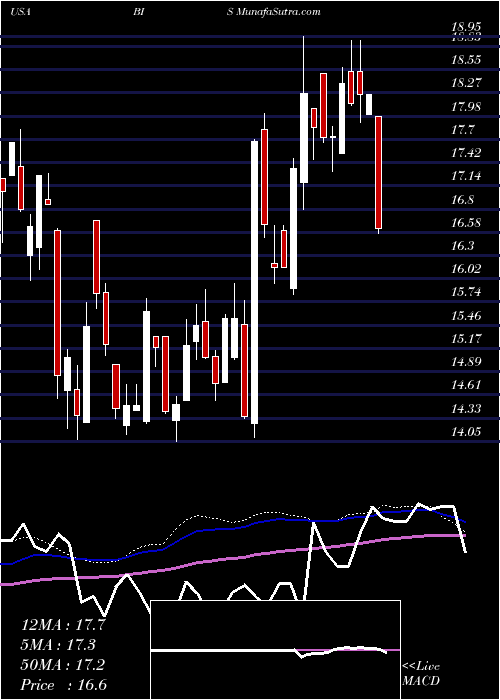Click the 17.42 price axis label

click(x=466, y=153)
